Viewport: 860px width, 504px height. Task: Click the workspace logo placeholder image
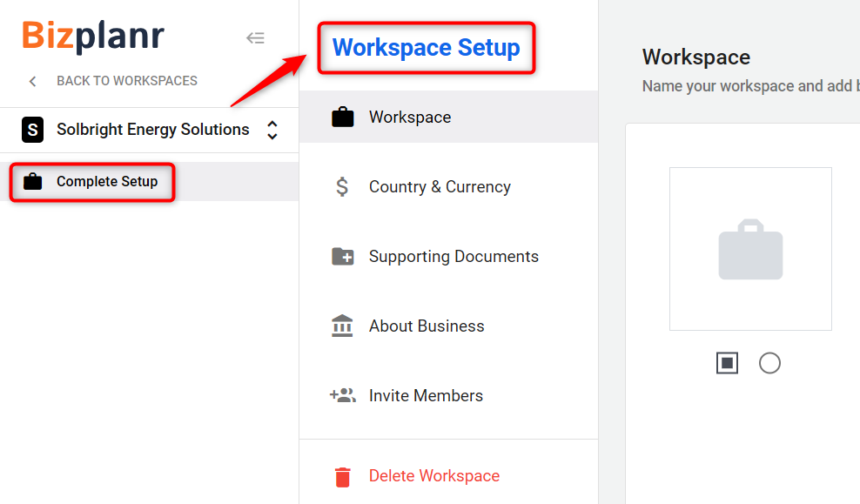(x=750, y=249)
